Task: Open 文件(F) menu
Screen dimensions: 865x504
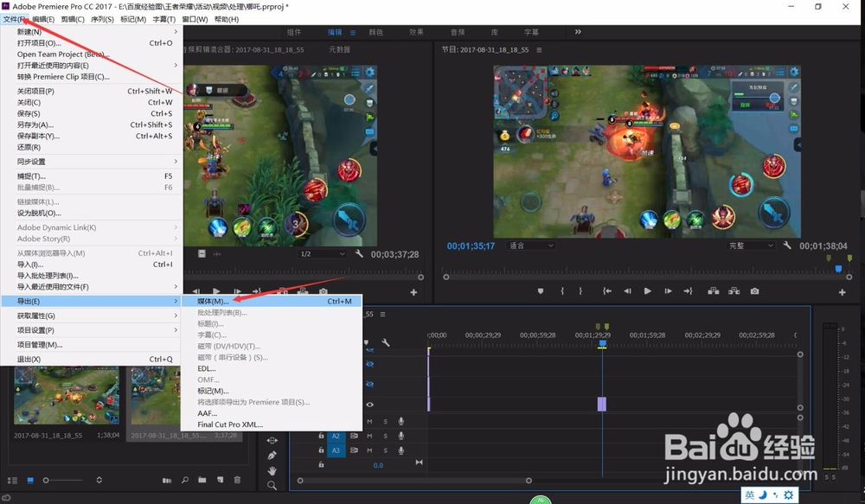Action: click(x=15, y=19)
